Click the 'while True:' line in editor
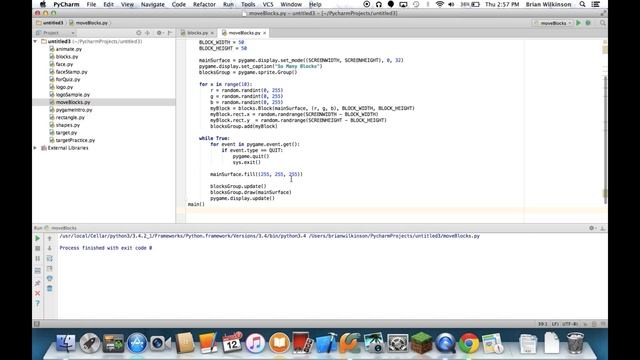The width and height of the screenshot is (640, 360). click(x=214, y=138)
